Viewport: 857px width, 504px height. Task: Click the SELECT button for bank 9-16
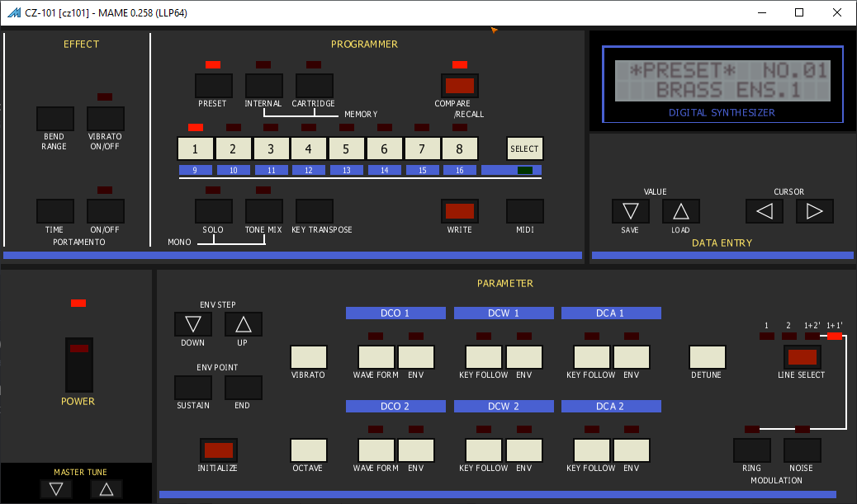pyautogui.click(x=525, y=148)
